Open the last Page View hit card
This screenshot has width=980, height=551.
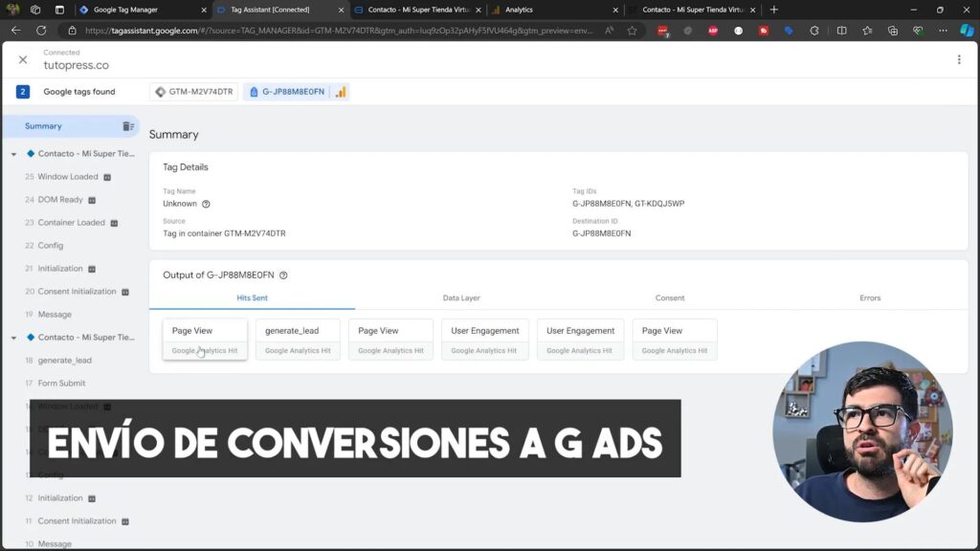tap(675, 340)
